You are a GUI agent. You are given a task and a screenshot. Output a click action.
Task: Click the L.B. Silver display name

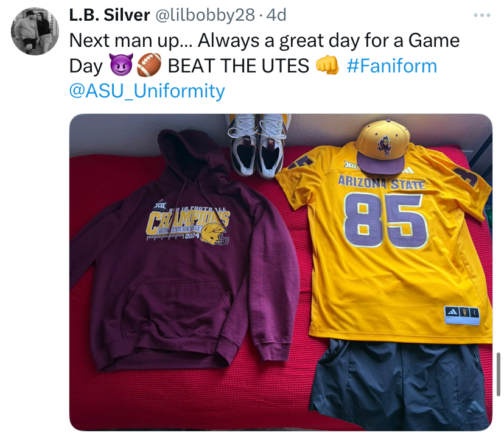(110, 15)
